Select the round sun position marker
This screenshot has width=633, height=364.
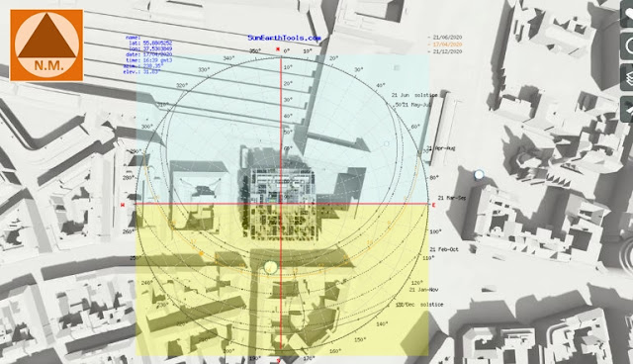[x=270, y=267]
